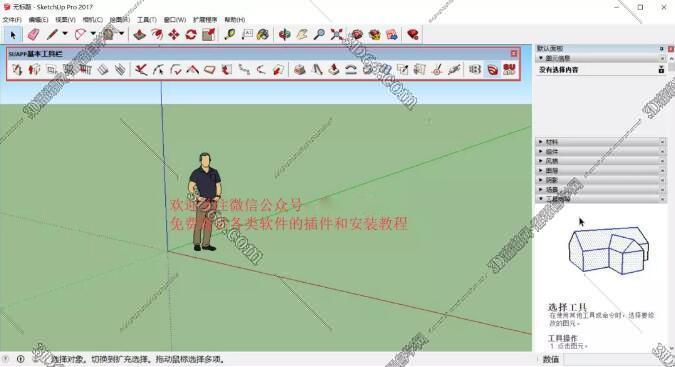Open the Extension Warehouse
This screenshot has height=367, width=675.
(x=375, y=34)
